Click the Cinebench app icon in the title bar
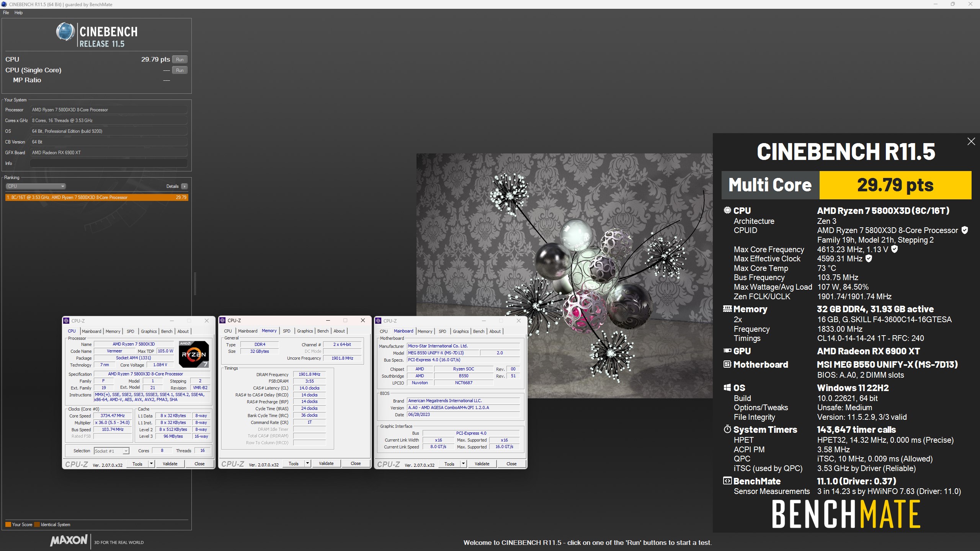980x551 pixels. click(4, 4)
